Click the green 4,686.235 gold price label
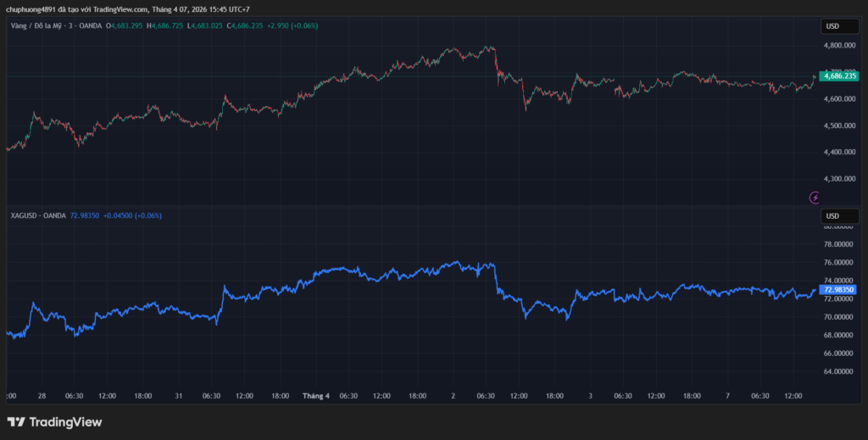Screen dimensions: 868x440 point(837,75)
